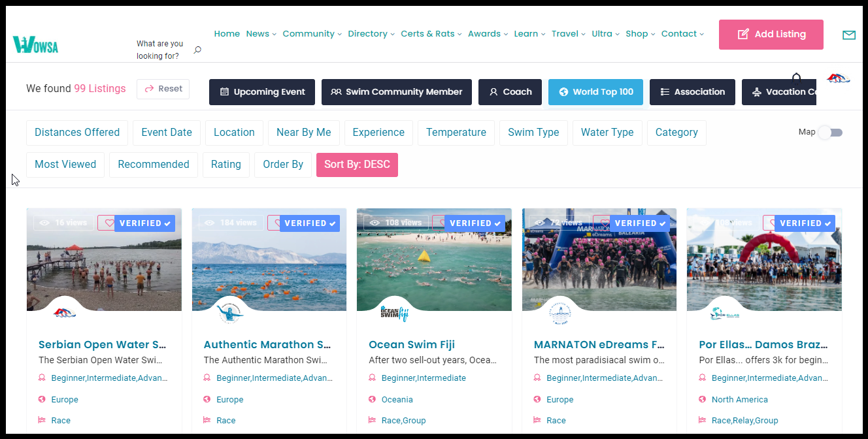Toggle the Map view switch
The height and width of the screenshot is (439, 868).
tap(830, 133)
